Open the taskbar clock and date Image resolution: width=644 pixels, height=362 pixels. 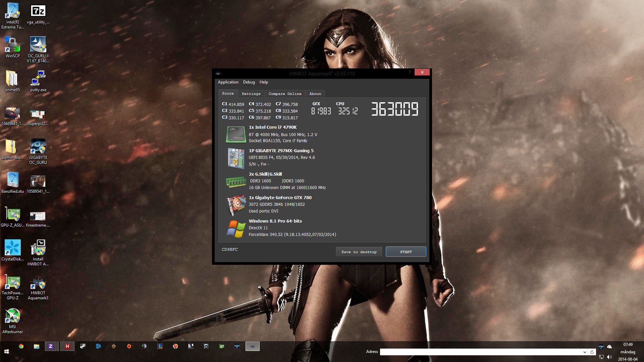[628, 352]
